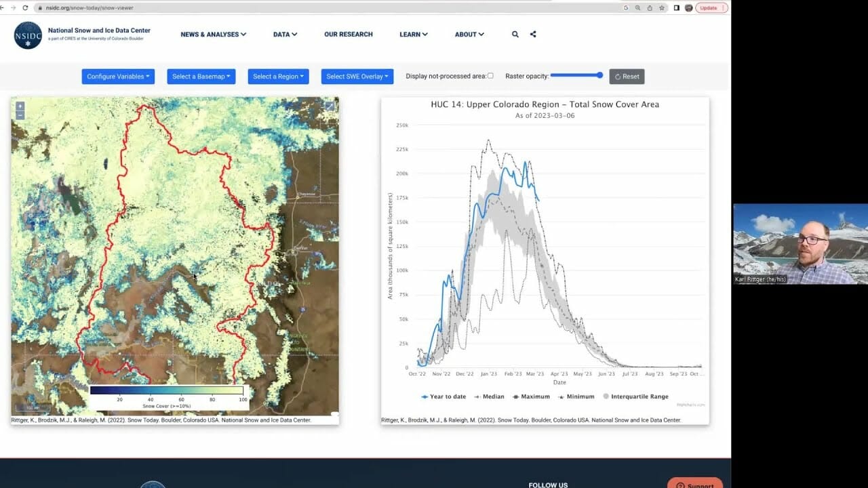Click the browser forward arrow
Viewport: 868px width, 488px height.
point(12,7)
